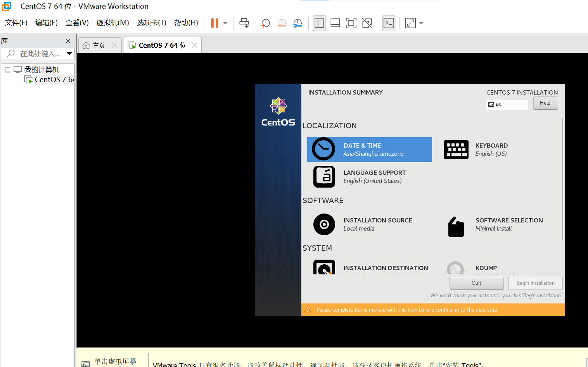Open the 查看(V) menu
Screen dimensions: 588x367
77,23
